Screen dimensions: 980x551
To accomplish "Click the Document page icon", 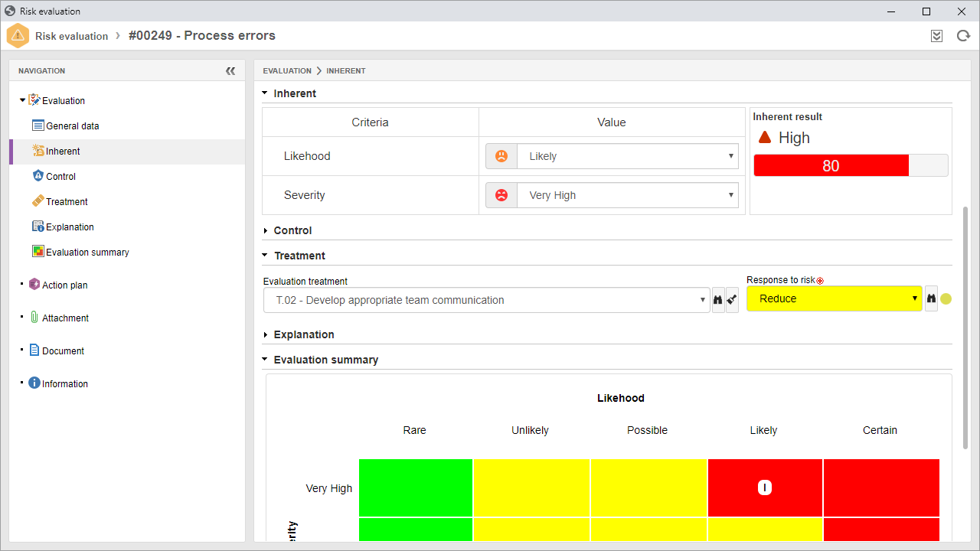I will (34, 350).
